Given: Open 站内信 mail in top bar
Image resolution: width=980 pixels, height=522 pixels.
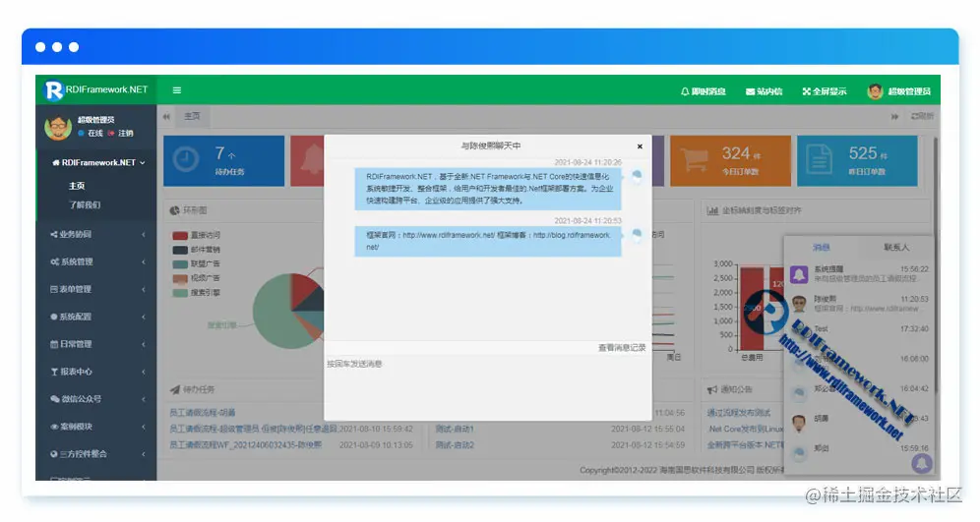Looking at the screenshot, I should coord(764,91).
